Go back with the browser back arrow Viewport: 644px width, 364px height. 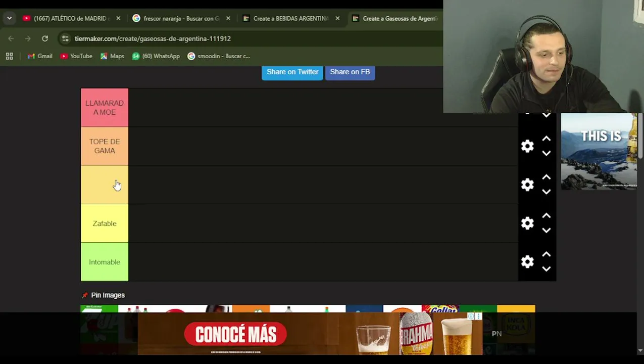[11, 38]
